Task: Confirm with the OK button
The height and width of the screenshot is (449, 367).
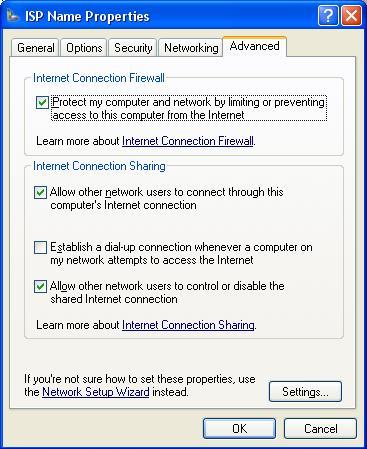Action: (x=239, y=429)
